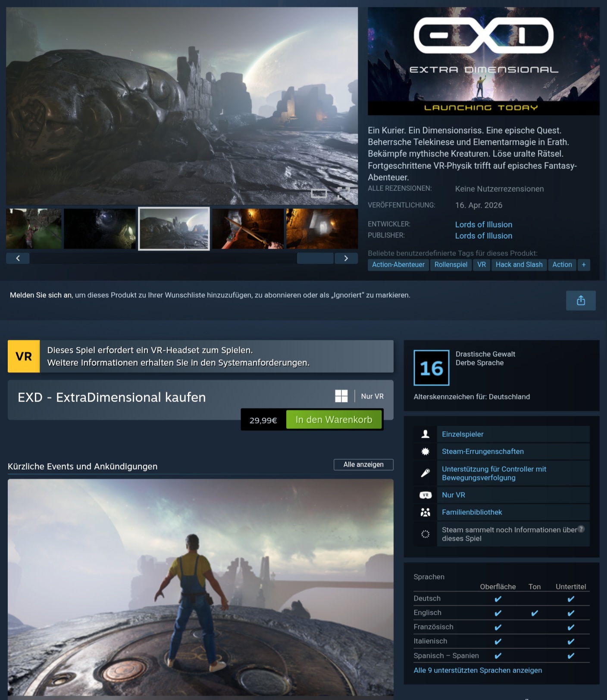Click the question mark help icon
The image size is (607, 700).
tap(581, 529)
